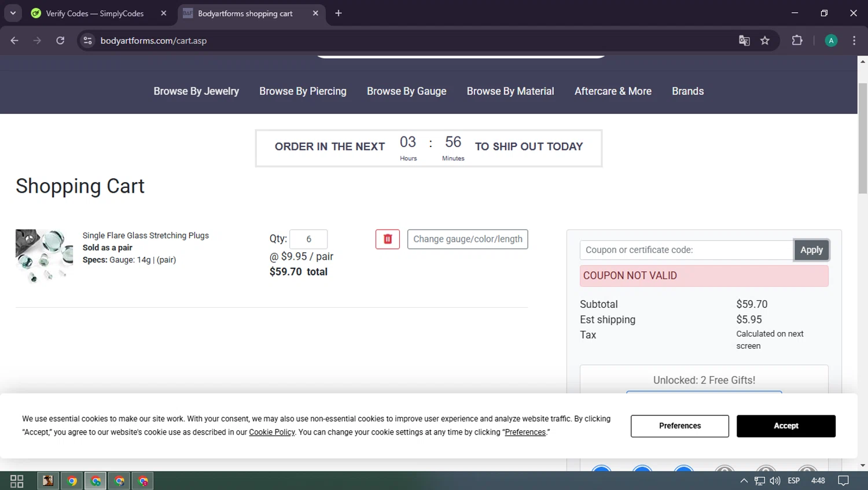Open Browse By Gauge menu
Viewport: 868px width, 490px height.
(406, 91)
